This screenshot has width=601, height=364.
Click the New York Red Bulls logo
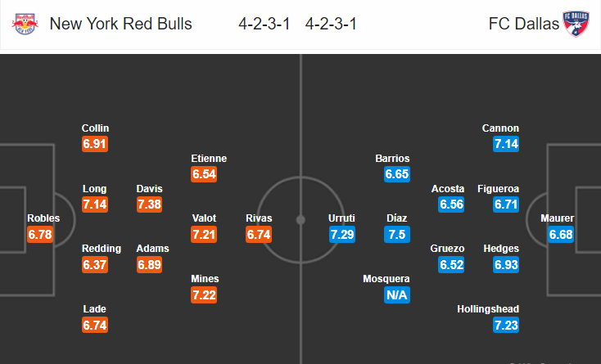(x=25, y=24)
